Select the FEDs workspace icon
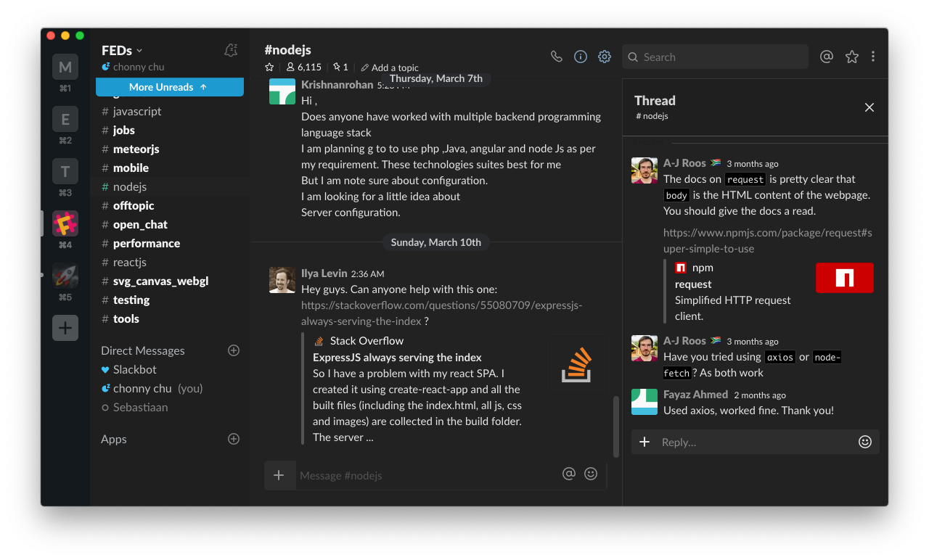929x560 pixels. click(65, 223)
